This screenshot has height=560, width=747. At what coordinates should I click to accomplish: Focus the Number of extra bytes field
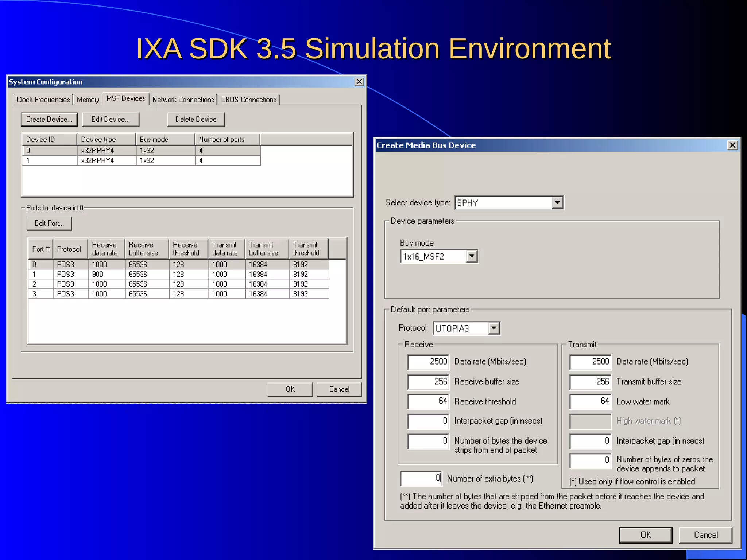tap(421, 478)
